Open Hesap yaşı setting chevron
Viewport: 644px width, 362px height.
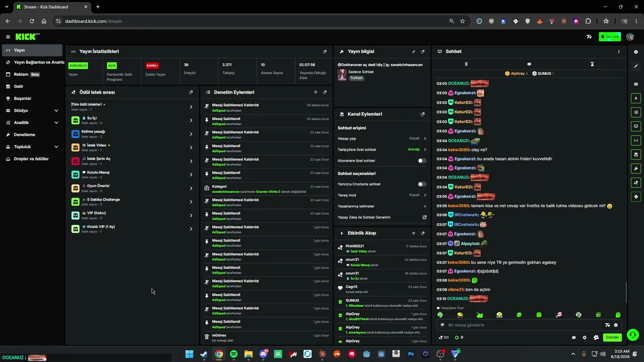[425, 138]
